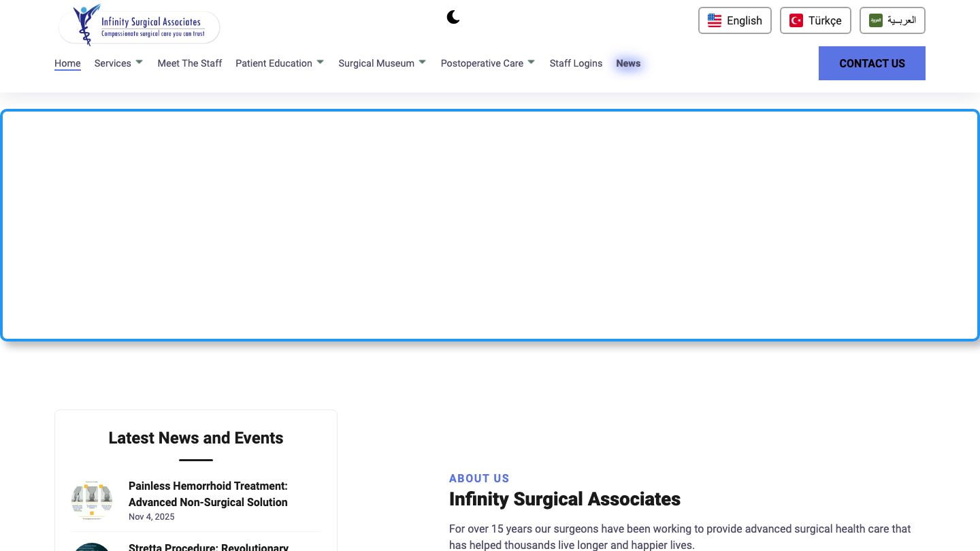Screen dimensions: 980x551
Task: Open the Home menu item
Action: point(67,63)
